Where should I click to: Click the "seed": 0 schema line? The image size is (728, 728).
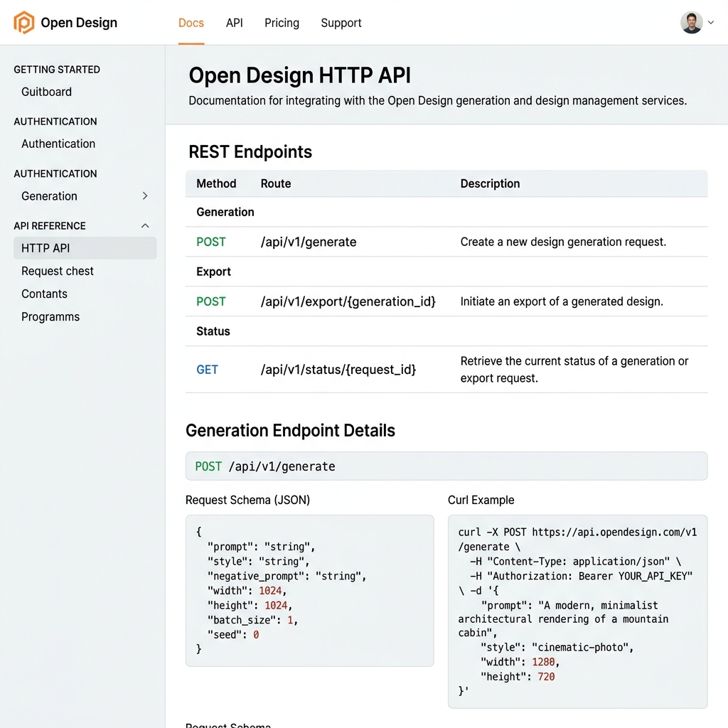pyautogui.click(x=232, y=635)
